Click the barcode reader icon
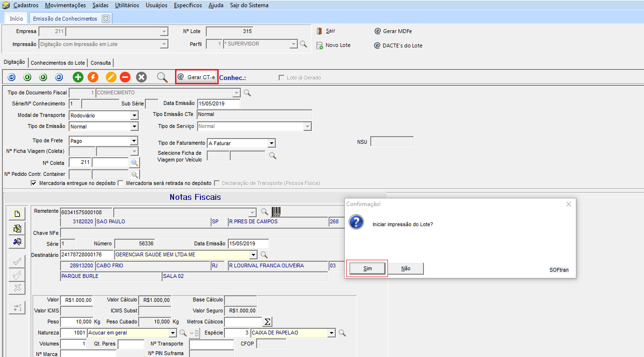 tap(277, 212)
